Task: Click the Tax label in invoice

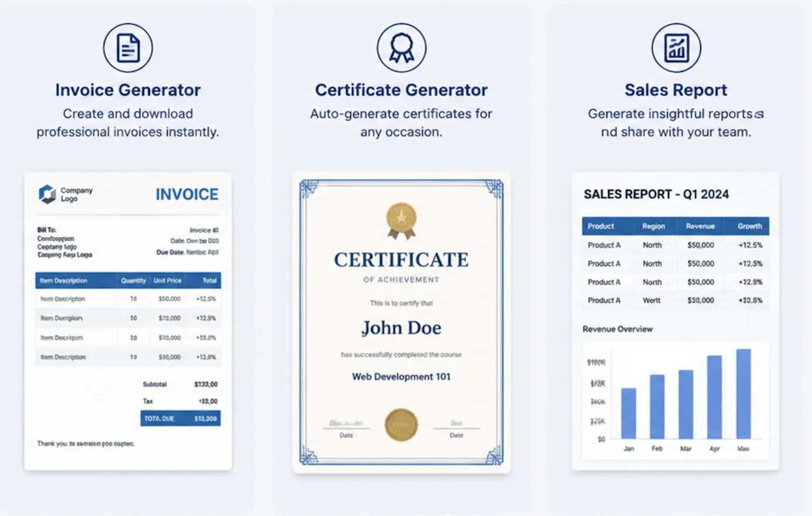Action: click(x=148, y=401)
